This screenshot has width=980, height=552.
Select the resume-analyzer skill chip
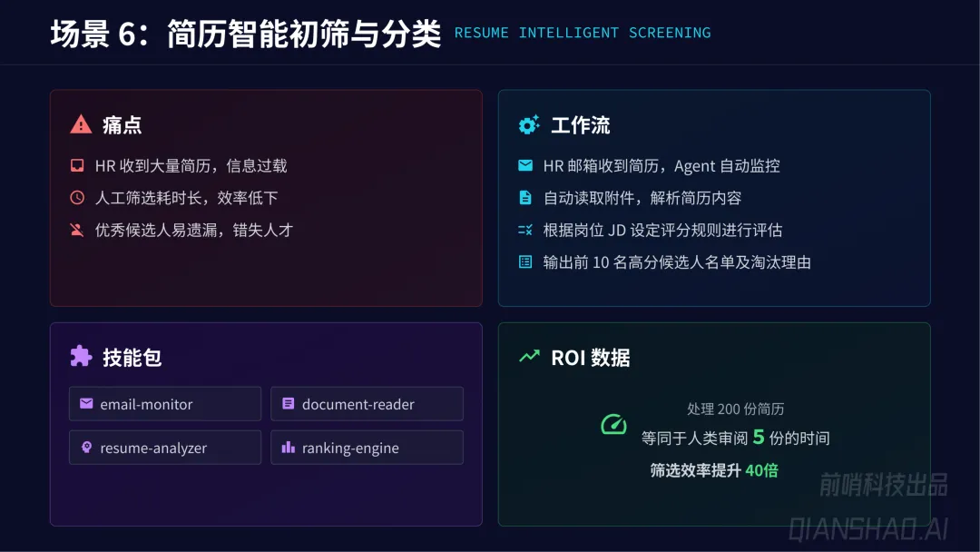[165, 448]
